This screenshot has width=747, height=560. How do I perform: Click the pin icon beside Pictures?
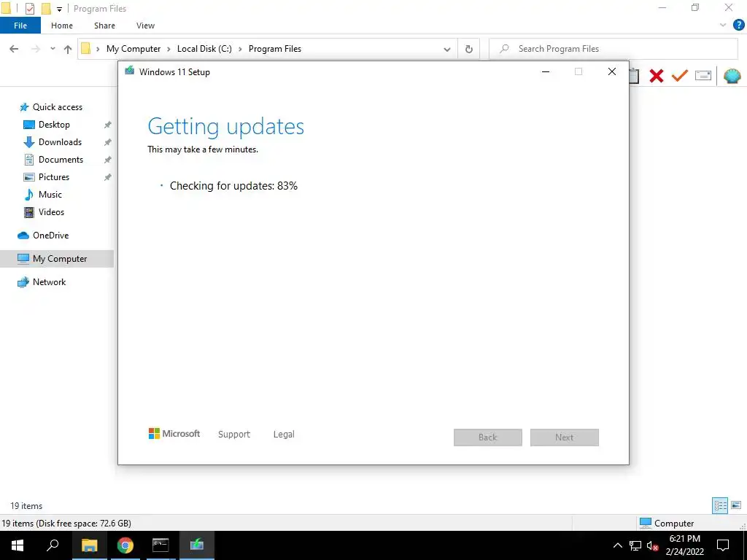(108, 177)
